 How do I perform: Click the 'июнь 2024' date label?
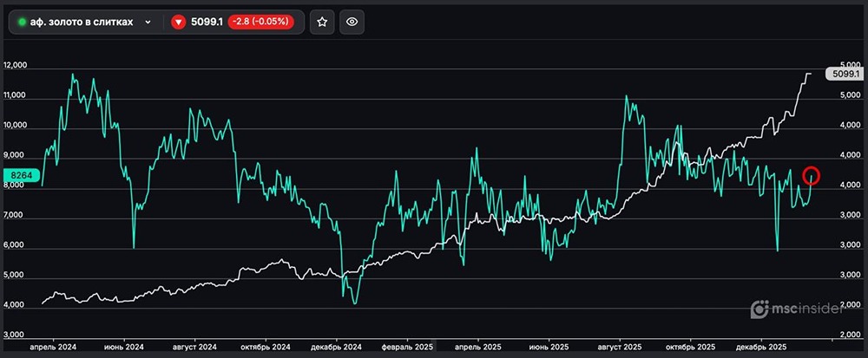(x=124, y=345)
